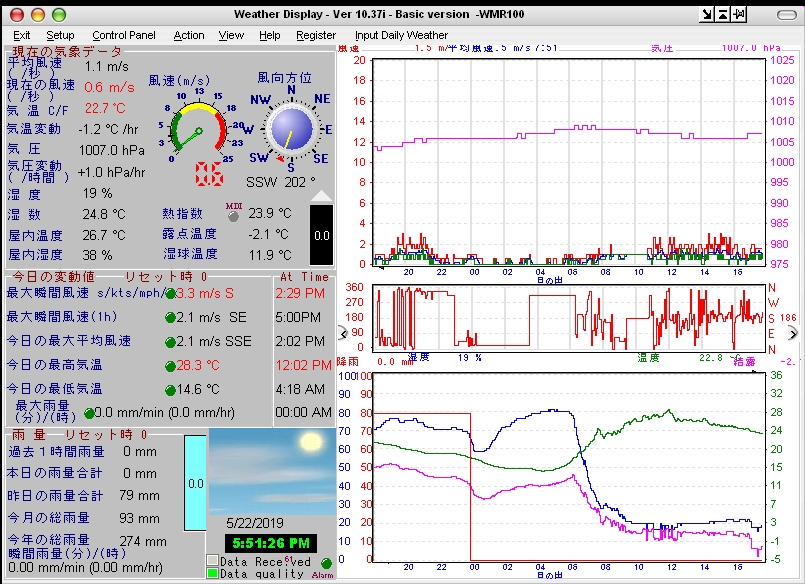Click the 5:00PM time entry

[x=298, y=318]
